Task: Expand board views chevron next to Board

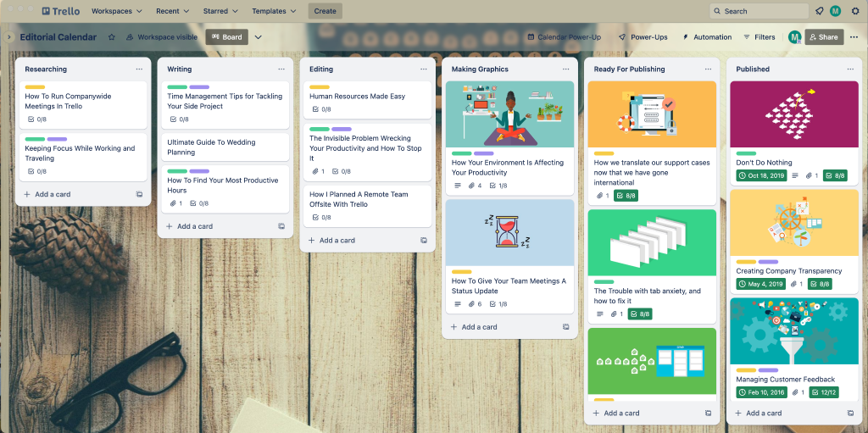Action: [259, 37]
